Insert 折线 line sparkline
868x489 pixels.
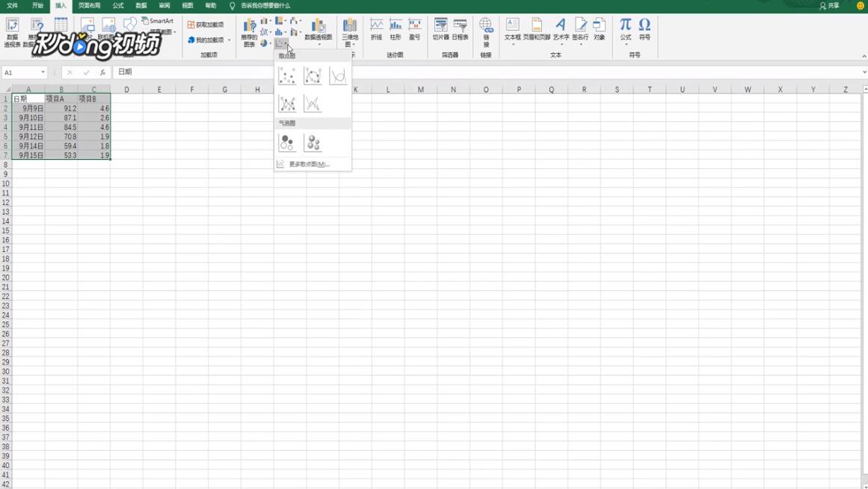[x=376, y=29]
